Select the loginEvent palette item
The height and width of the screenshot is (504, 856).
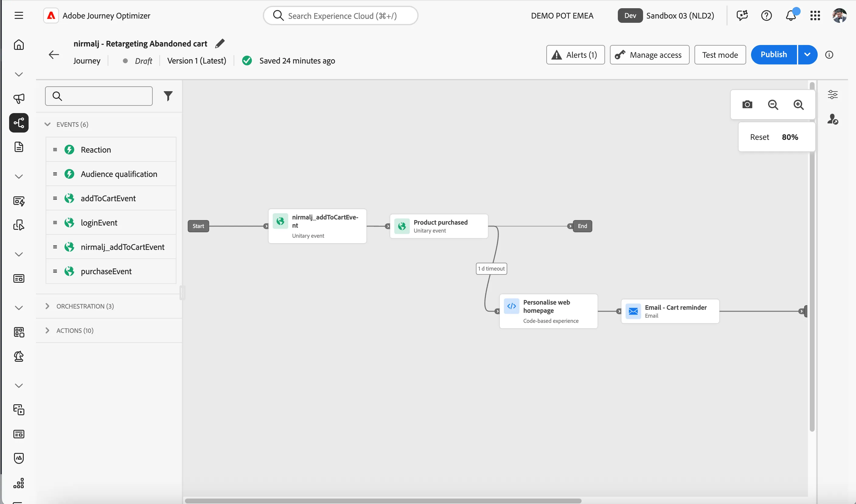coord(111,223)
